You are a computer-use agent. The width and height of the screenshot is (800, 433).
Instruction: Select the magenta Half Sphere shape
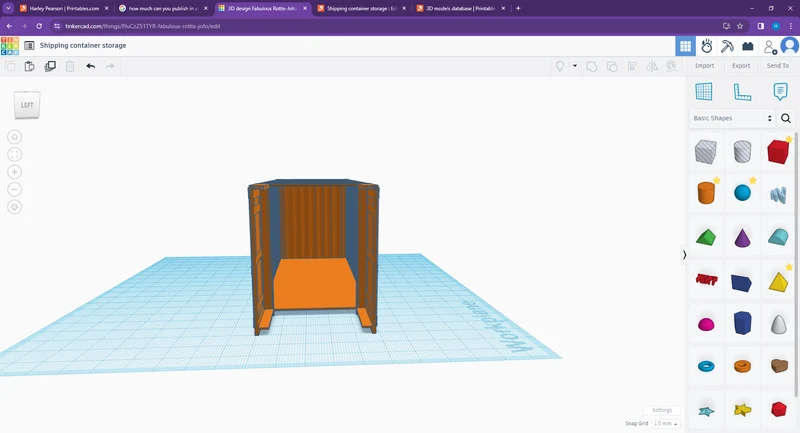click(706, 325)
